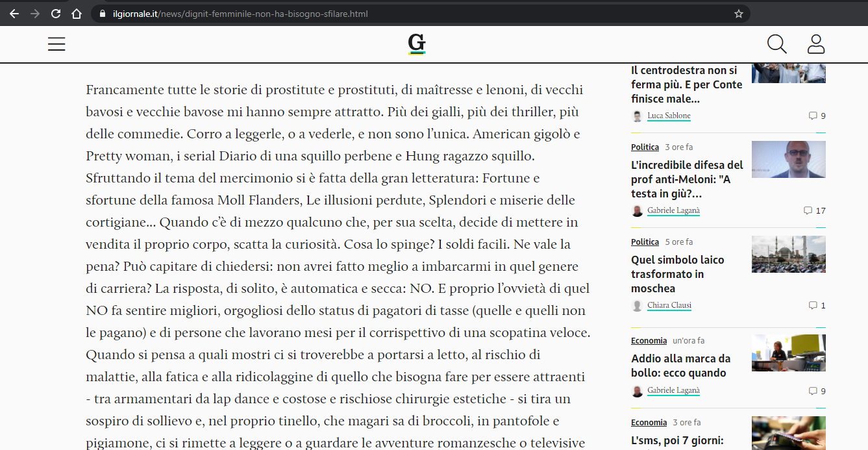The width and height of the screenshot is (868, 450).
Task: Select the Economia tag above 'Addio alla marca'
Action: [649, 341]
